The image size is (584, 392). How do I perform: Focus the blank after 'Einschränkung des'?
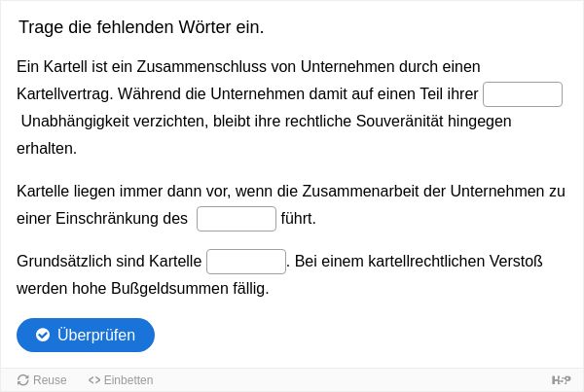[x=237, y=219]
